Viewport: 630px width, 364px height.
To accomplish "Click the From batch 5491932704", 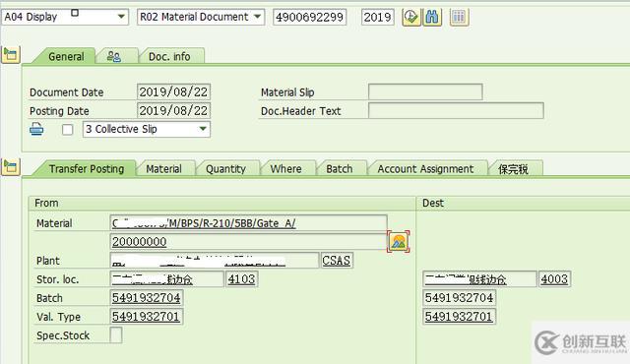I will coord(147,298).
